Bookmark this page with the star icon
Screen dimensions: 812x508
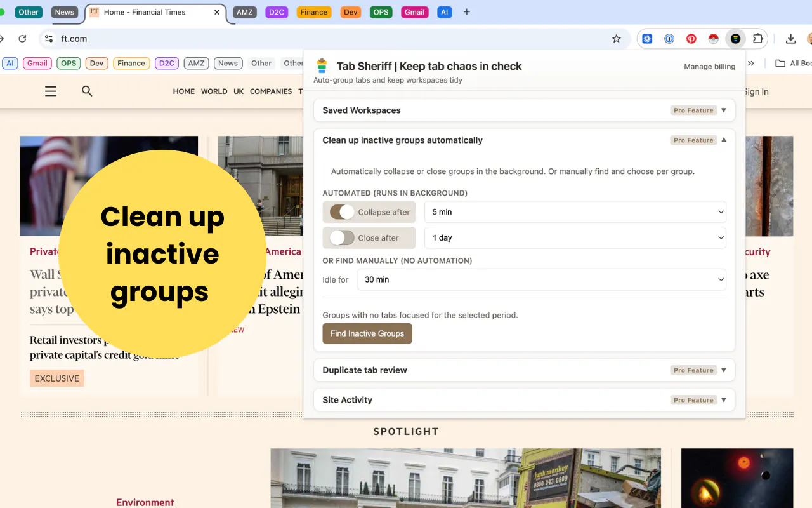coord(617,39)
